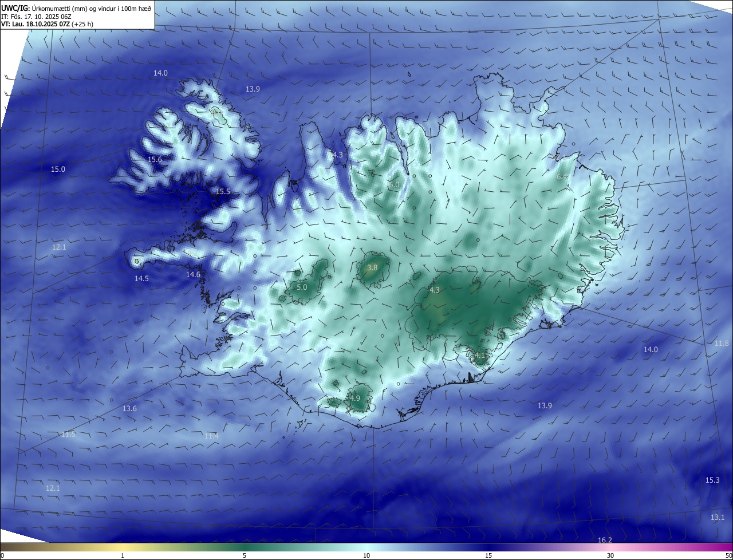
Task: Click the 'UWC/IG: Úrkomumætti (mm)' title line
Action: 76,8
